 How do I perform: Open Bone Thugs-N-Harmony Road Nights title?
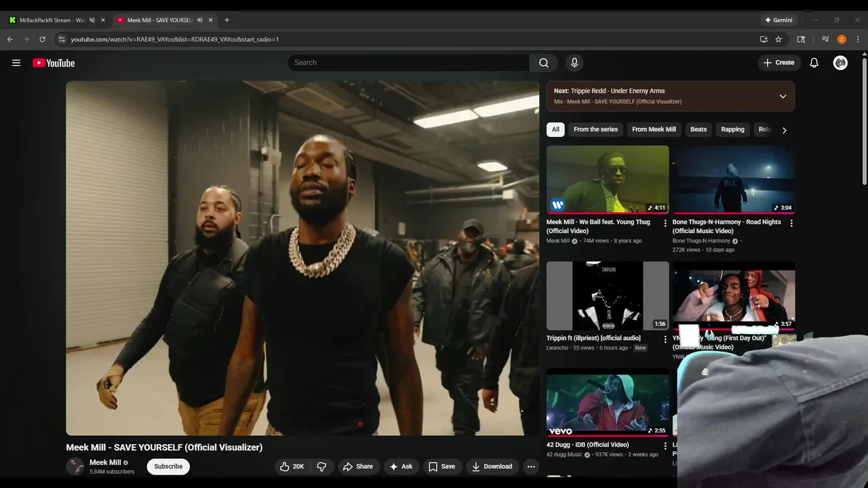click(x=726, y=226)
